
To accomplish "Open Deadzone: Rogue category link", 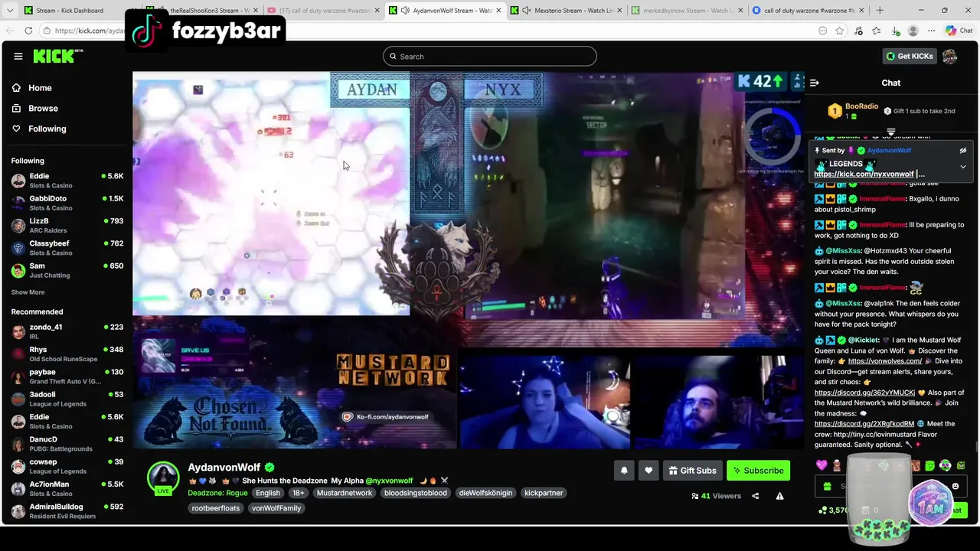I will tap(217, 493).
